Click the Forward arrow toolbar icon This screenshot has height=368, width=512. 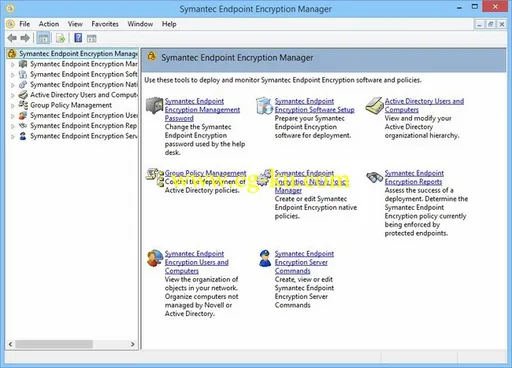(x=25, y=38)
